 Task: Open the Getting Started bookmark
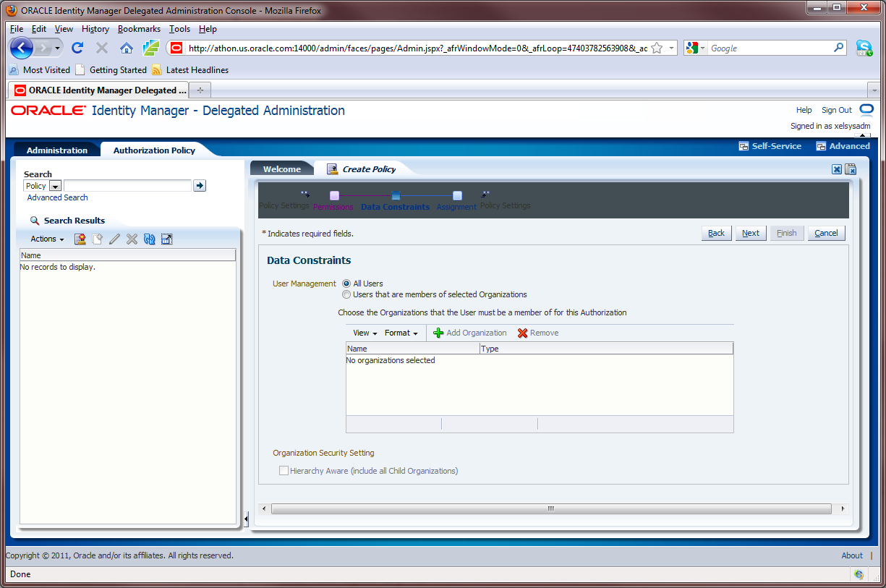[x=111, y=70]
